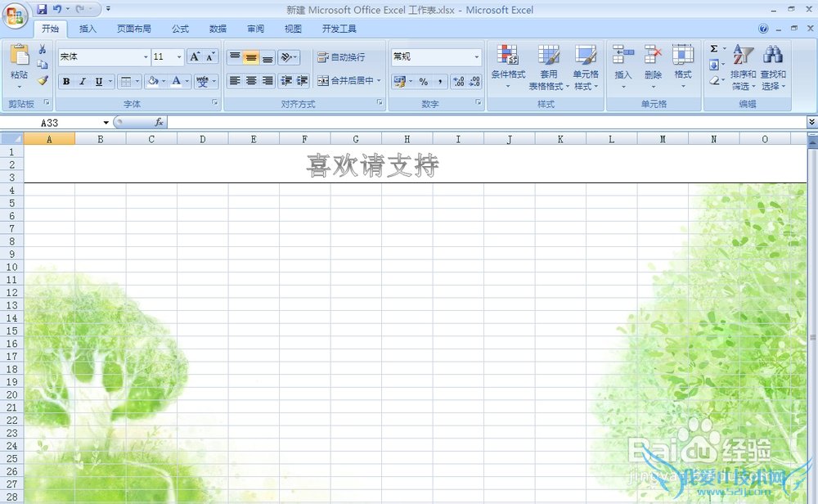Switch to the 数据 (Data) tab

pyautogui.click(x=218, y=29)
